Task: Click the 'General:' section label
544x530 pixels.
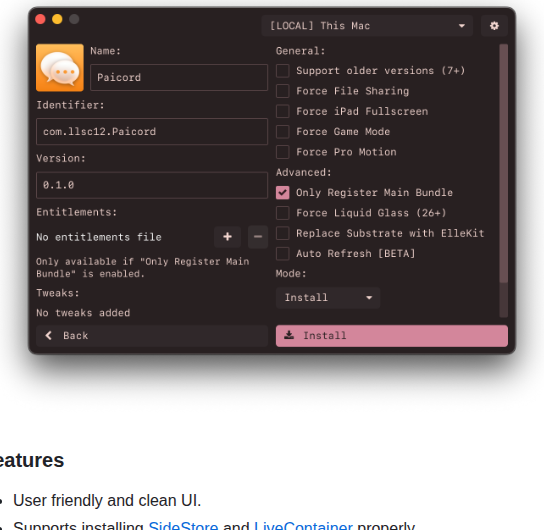Action: click(300, 51)
